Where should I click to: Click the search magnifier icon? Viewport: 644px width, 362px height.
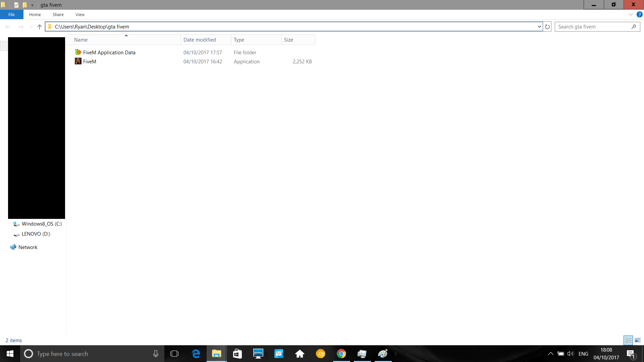[x=634, y=27]
